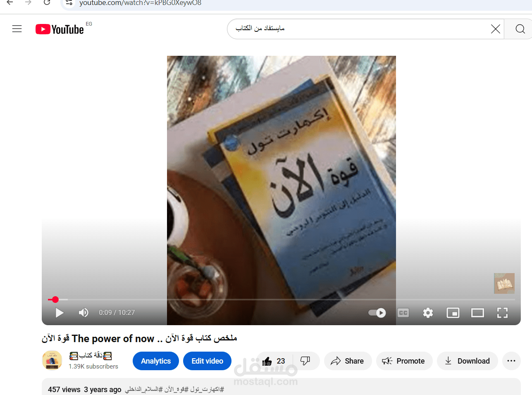Toggle the autoplay switch
Image resolution: width=532 pixels, height=395 pixels.
pos(377,313)
